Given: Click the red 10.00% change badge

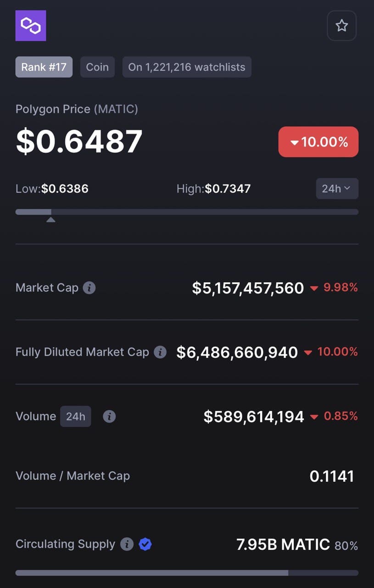Looking at the screenshot, I should pos(318,142).
